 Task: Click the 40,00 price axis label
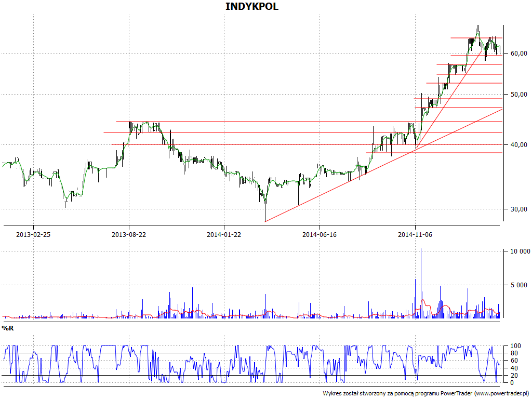coord(519,145)
